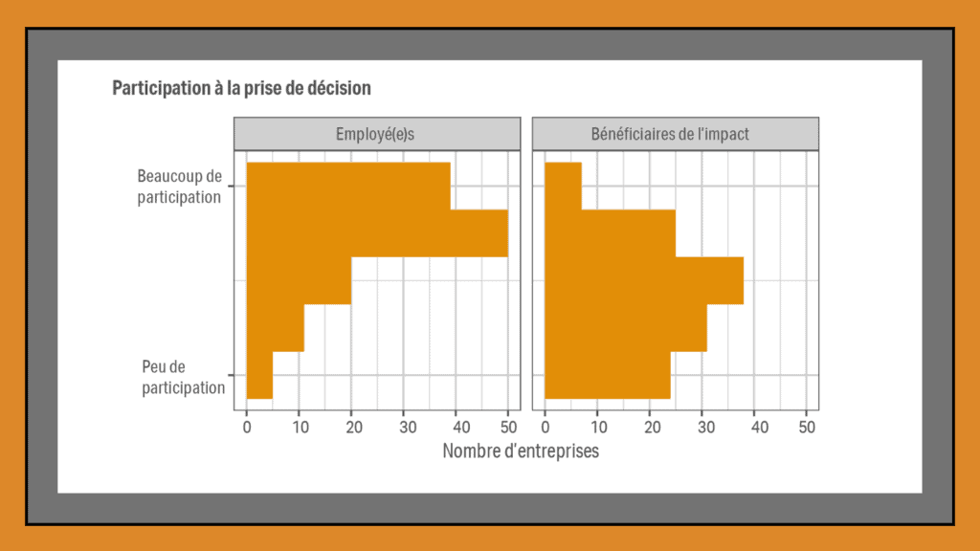
Task: Pick the Employé(e)s bar ending at 20
Action: tap(299, 280)
